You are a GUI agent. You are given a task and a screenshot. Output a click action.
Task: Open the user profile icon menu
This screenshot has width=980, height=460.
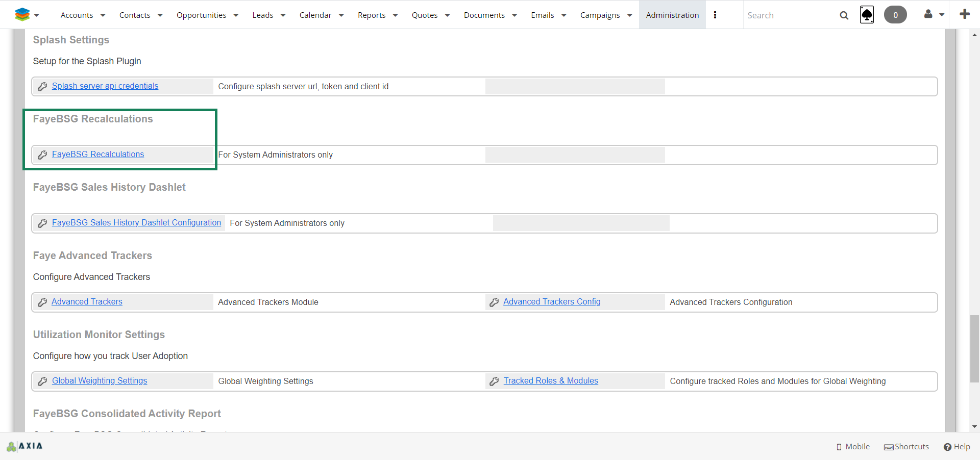[x=928, y=15]
